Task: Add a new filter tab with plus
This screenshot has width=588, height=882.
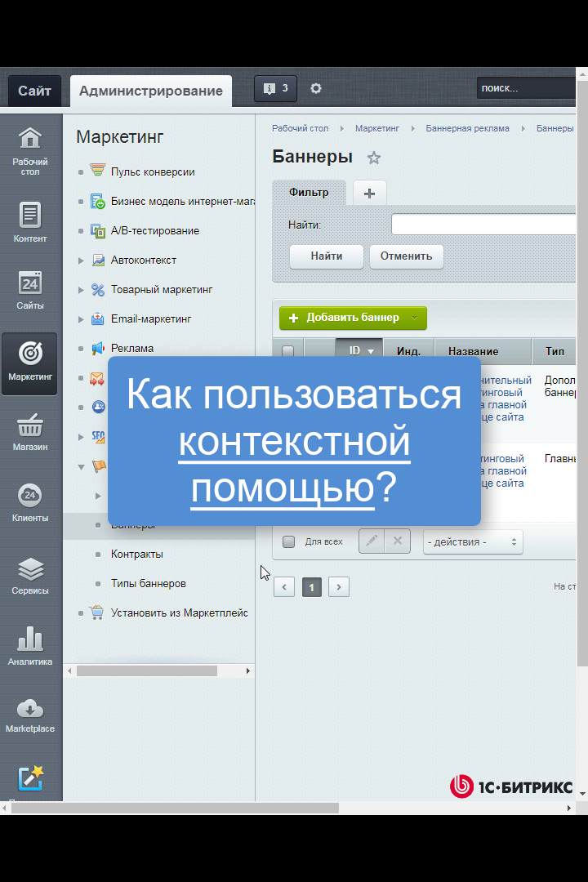Action: (x=370, y=193)
